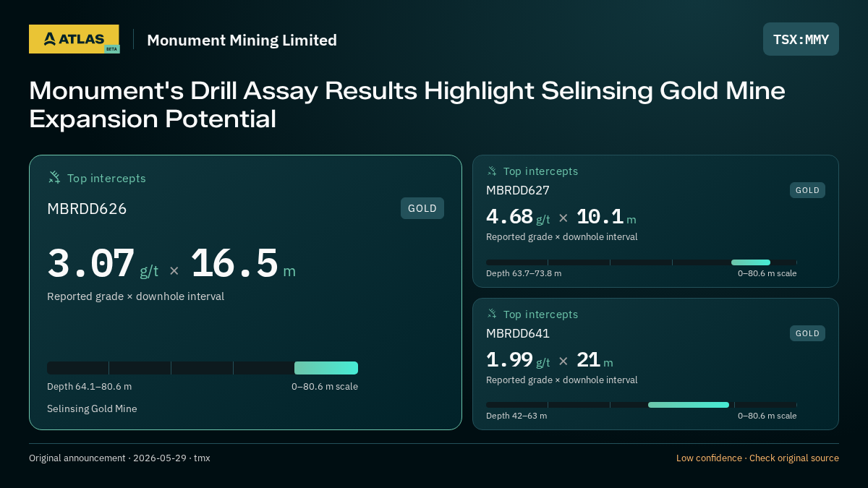
Task: Click the 16.5 m interval value
Action: [243, 264]
